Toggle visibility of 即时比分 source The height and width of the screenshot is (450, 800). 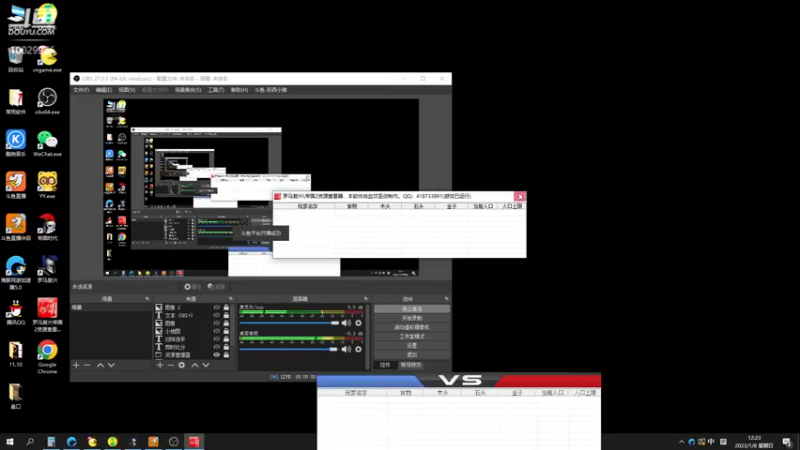217,347
